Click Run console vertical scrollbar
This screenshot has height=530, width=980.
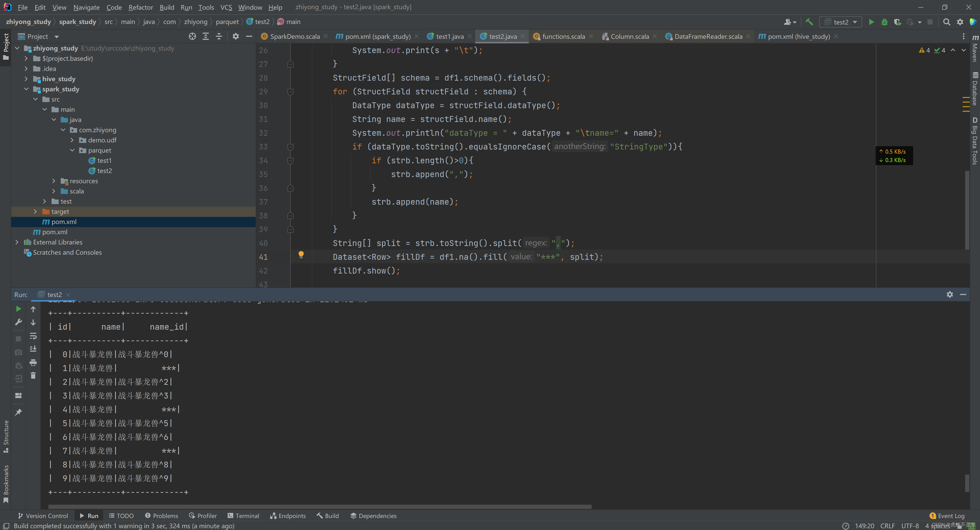967,483
